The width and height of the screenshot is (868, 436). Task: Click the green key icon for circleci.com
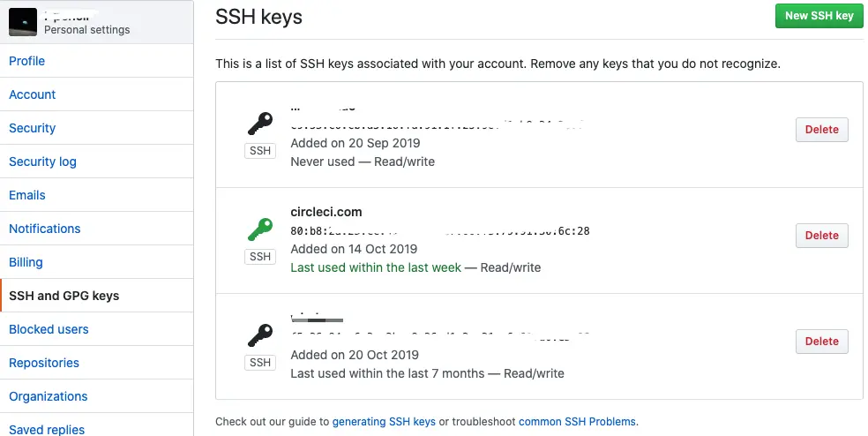260,229
